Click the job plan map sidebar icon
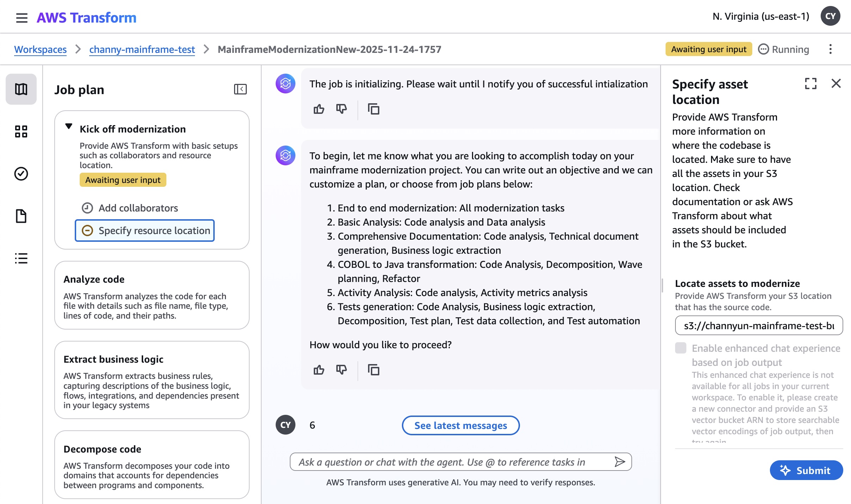 [x=21, y=89]
